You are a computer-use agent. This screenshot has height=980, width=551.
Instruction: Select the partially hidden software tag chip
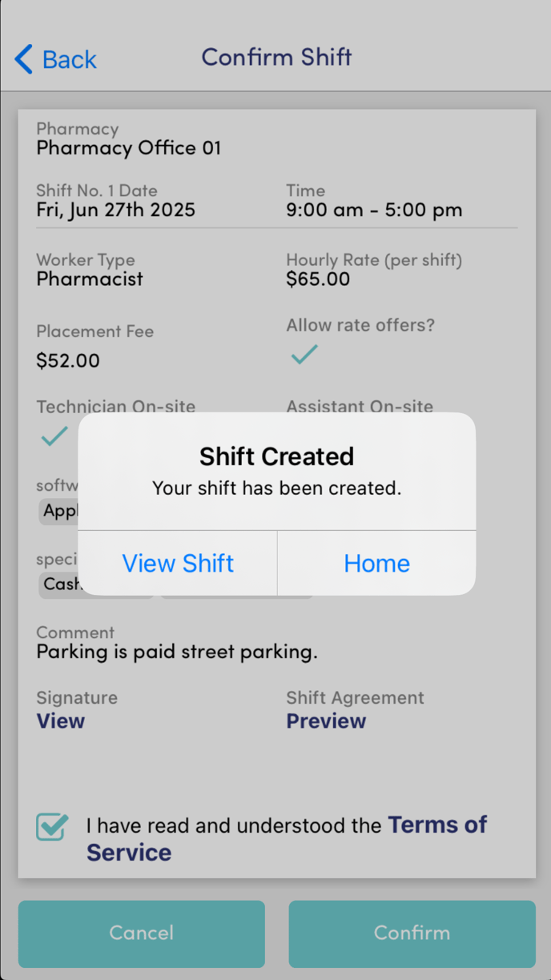click(x=58, y=511)
